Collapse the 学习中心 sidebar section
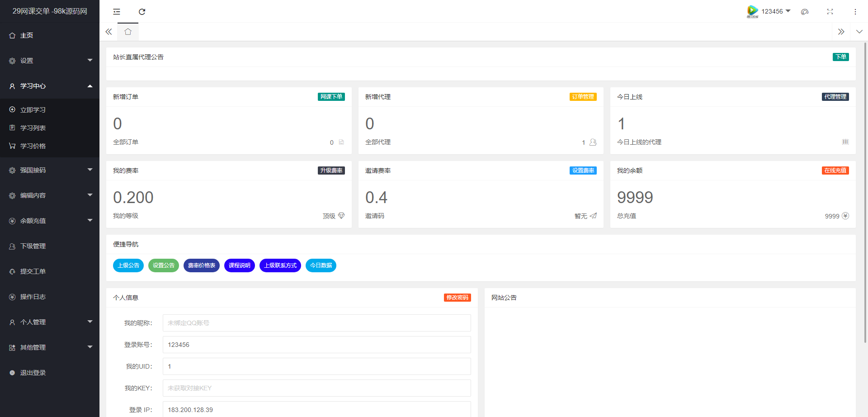Viewport: 868px width, 417px height. [x=50, y=86]
